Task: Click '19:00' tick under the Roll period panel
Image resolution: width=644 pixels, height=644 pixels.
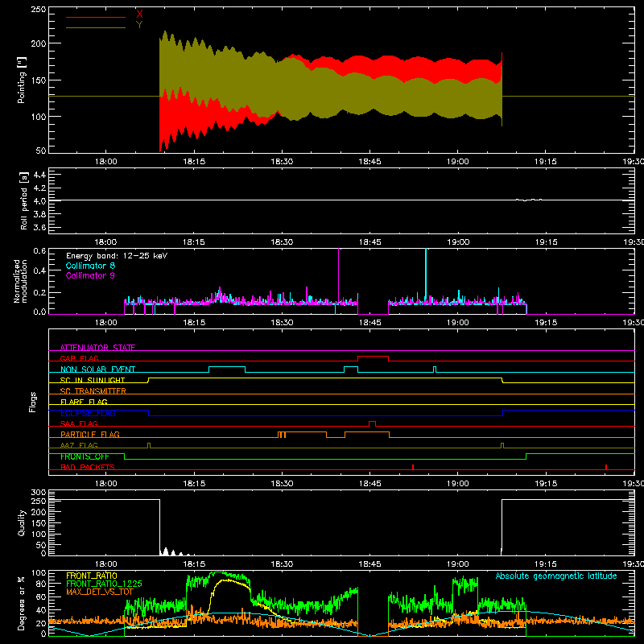Action: [458, 242]
